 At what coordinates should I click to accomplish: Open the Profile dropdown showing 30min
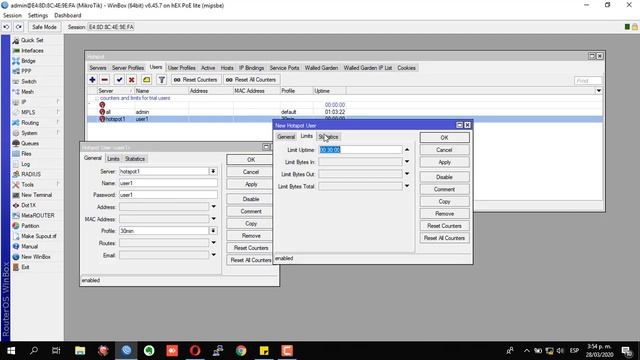(x=213, y=231)
